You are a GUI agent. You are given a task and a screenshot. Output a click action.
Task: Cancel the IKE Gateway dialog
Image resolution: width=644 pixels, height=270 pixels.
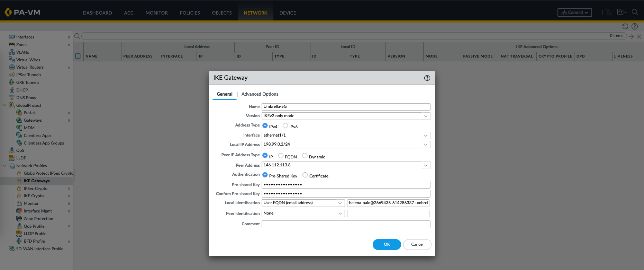tap(417, 244)
